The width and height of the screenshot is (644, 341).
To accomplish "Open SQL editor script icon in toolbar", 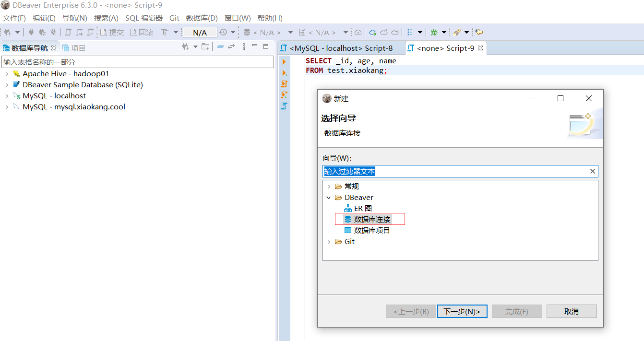I will (x=68, y=32).
